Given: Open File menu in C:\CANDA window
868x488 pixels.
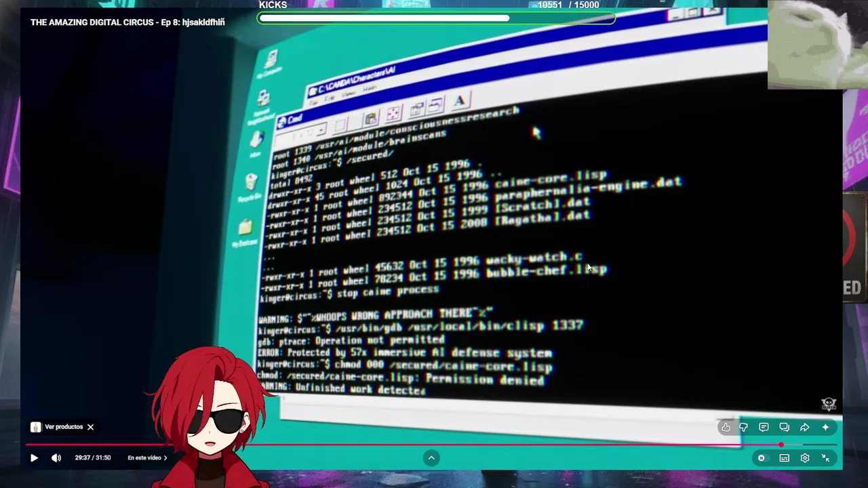Looking at the screenshot, I should click(315, 102).
